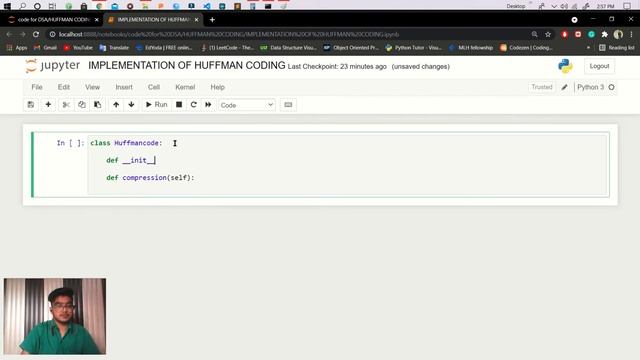The width and height of the screenshot is (640, 360).
Task: Click the Jupyter logo
Action: pos(52,66)
